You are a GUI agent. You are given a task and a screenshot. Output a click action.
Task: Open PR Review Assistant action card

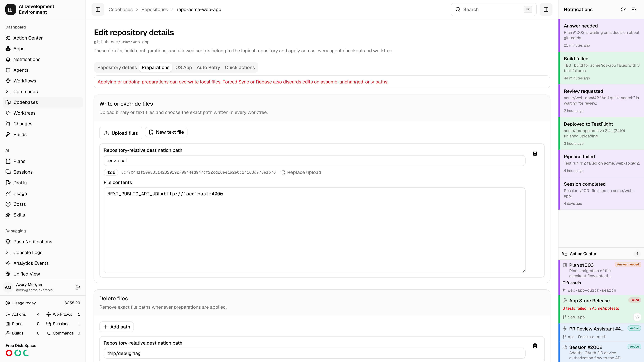click(x=601, y=333)
